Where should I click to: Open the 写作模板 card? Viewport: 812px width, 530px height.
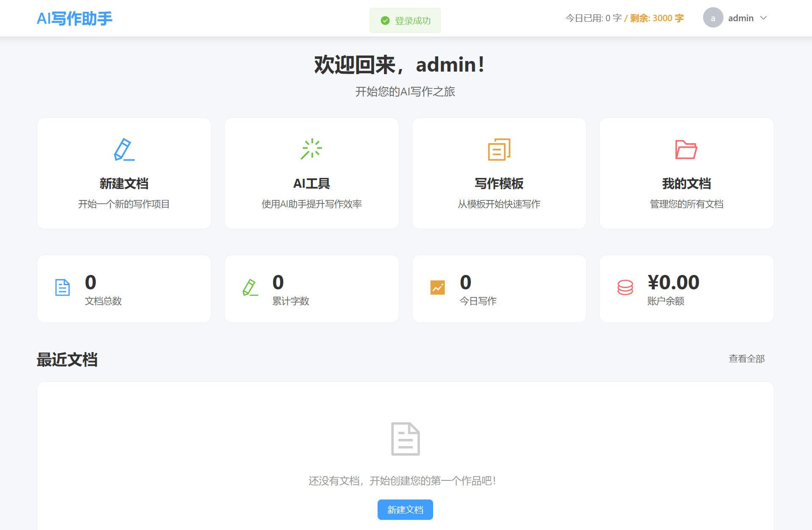point(499,174)
